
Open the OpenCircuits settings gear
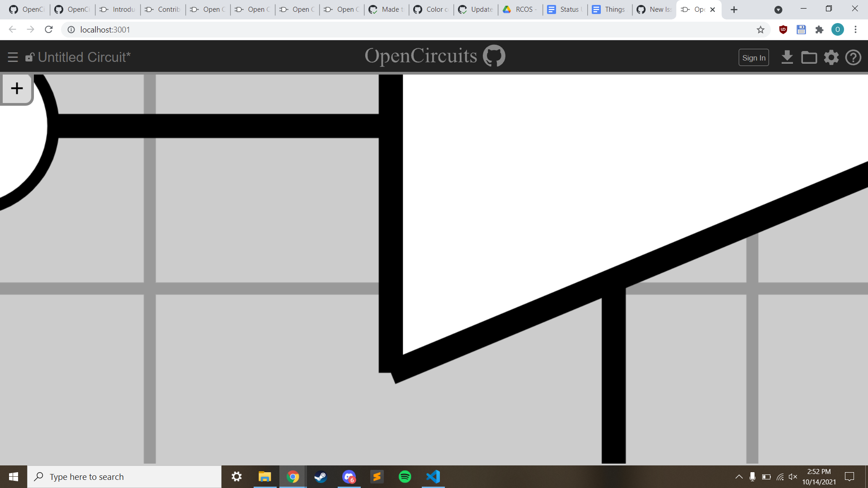pos(831,57)
